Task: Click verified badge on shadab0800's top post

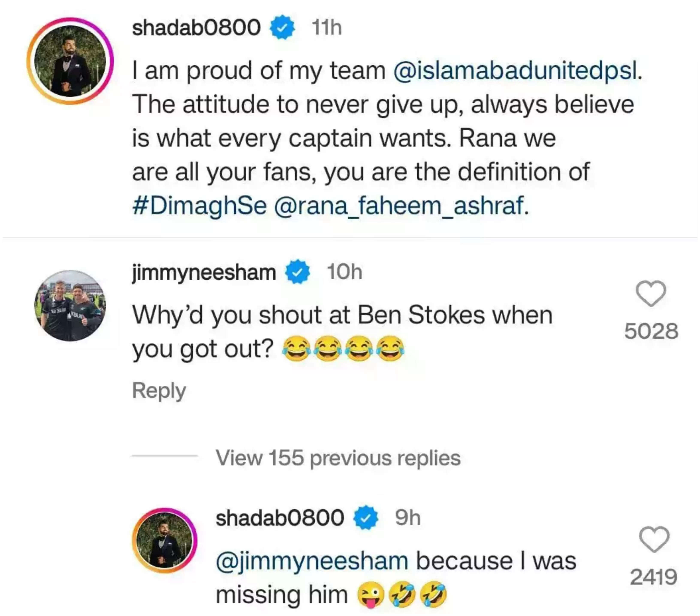Action: point(282,27)
